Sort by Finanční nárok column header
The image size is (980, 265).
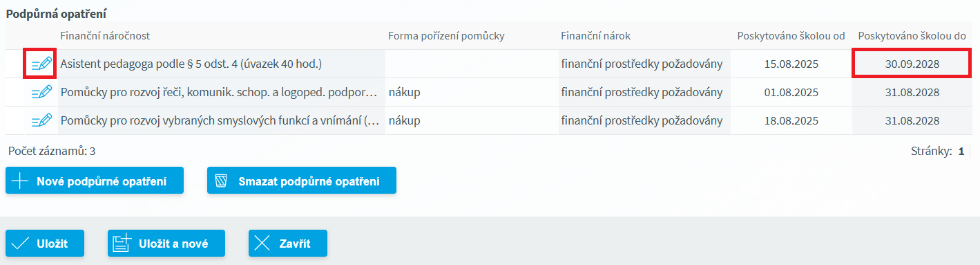point(595,35)
